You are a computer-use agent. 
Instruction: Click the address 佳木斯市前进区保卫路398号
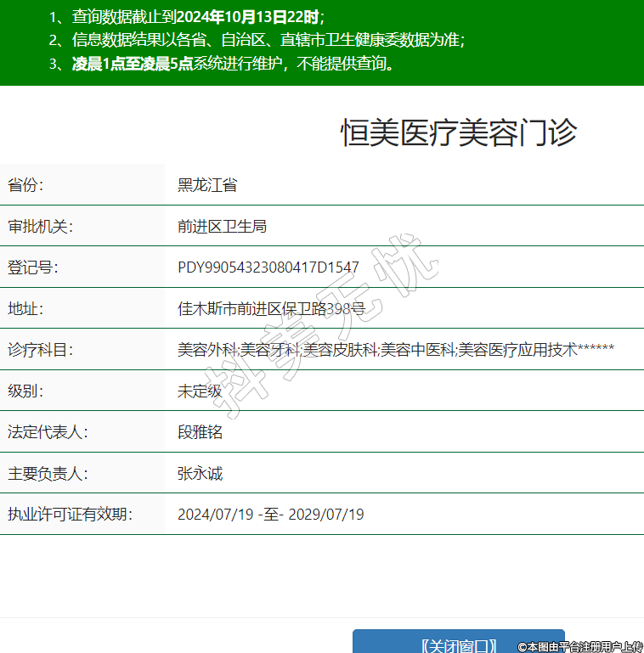click(271, 308)
